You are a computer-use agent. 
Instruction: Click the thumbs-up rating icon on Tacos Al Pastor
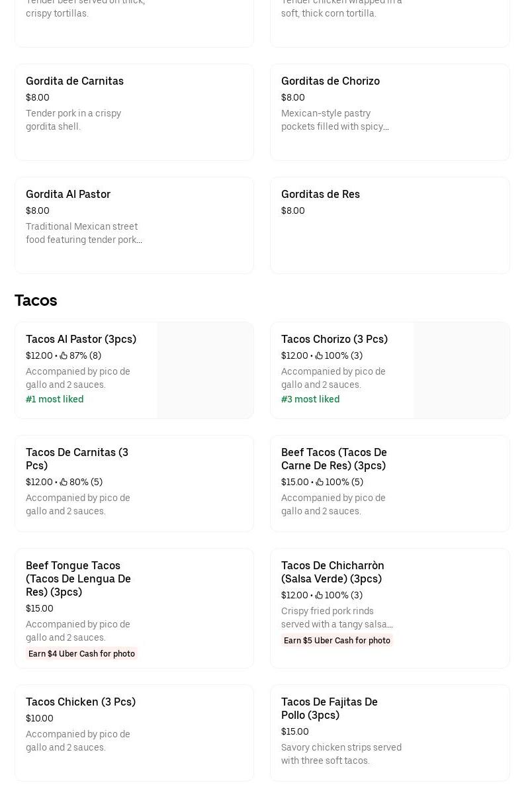(x=64, y=355)
